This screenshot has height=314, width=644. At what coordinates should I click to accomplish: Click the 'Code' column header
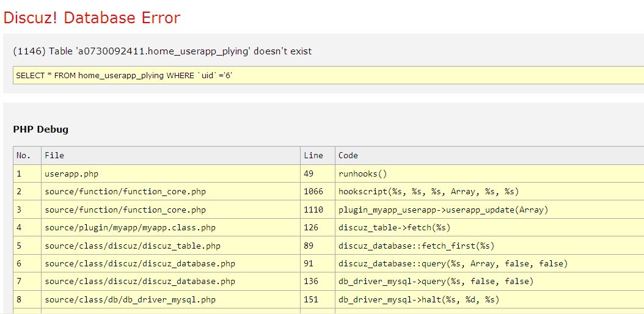(x=489, y=156)
